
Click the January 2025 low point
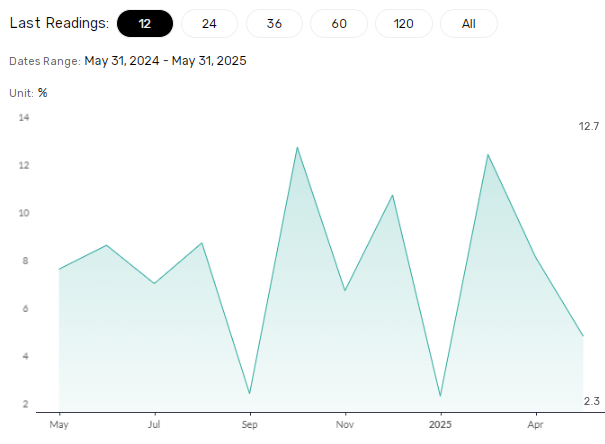pos(440,395)
